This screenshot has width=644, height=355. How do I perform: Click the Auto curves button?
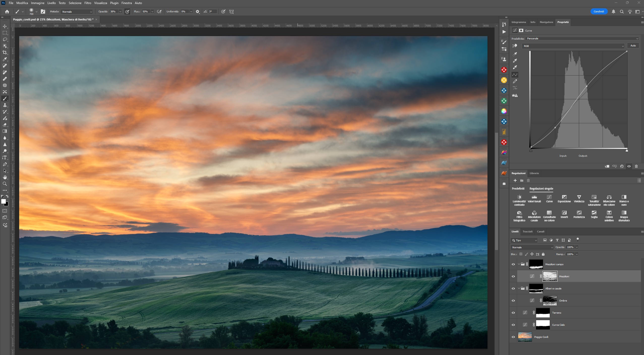pyautogui.click(x=633, y=46)
